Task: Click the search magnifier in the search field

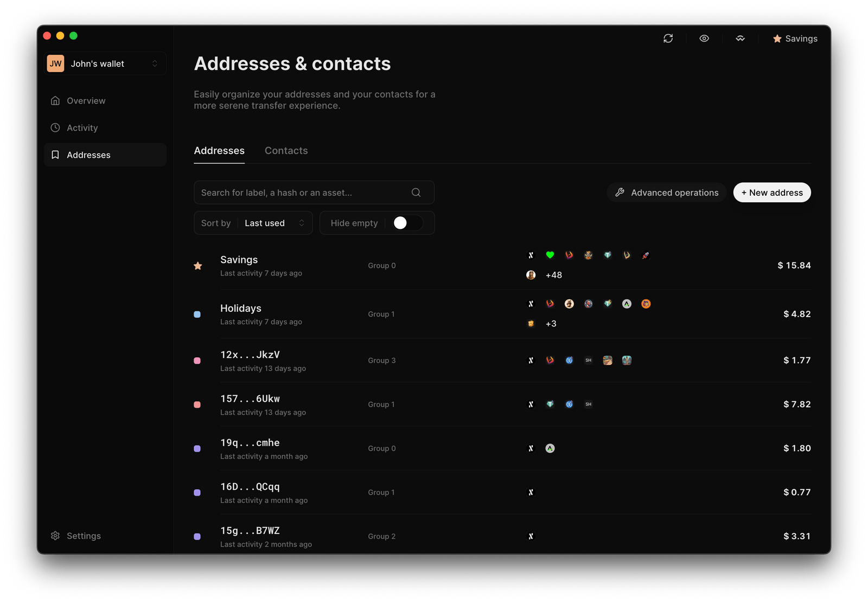Action: point(416,193)
